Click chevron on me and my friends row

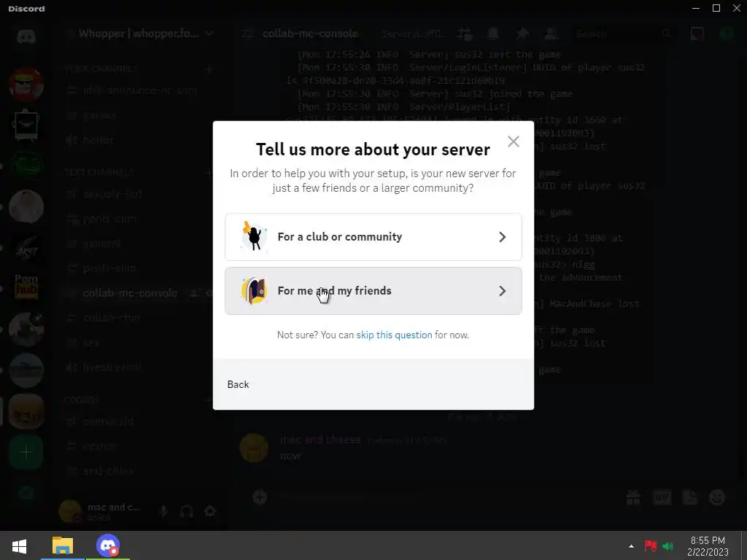pyautogui.click(x=502, y=290)
